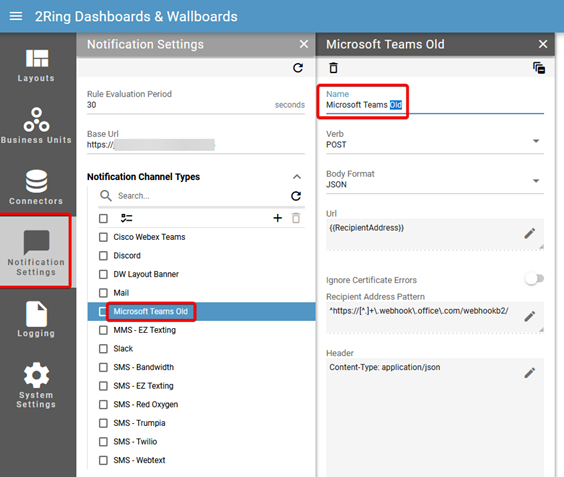Viewport: 564px width, 477px height.
Task: Check the Slack checkbox
Action: (103, 349)
